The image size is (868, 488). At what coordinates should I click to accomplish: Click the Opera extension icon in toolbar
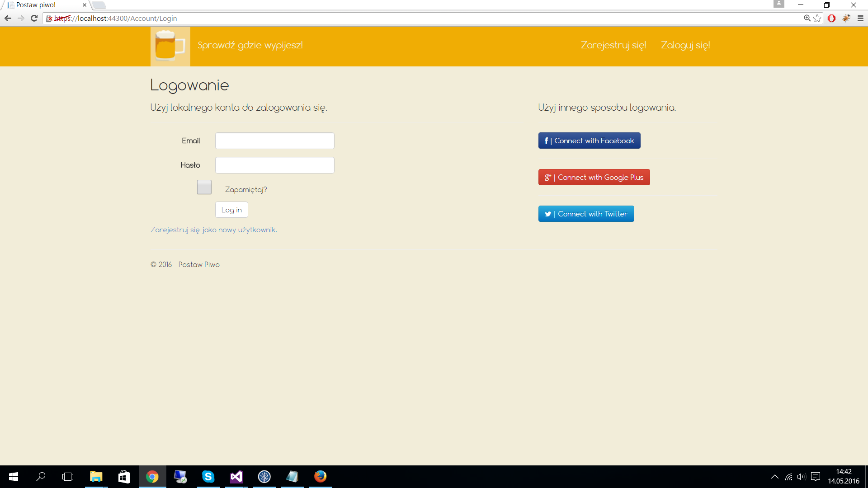pyautogui.click(x=831, y=18)
